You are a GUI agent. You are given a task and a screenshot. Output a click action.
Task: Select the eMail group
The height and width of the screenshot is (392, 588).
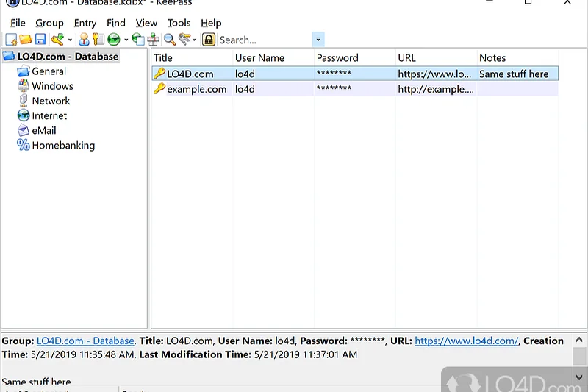(44, 130)
